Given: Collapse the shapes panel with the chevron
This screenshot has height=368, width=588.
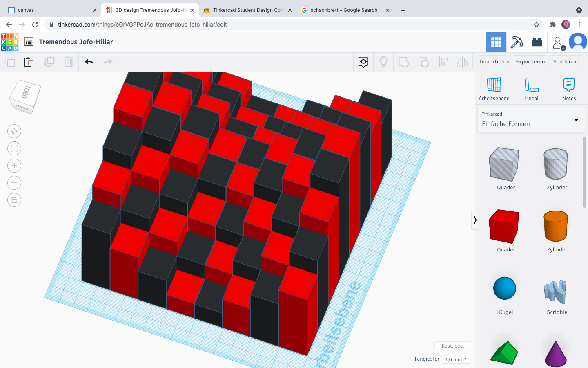Looking at the screenshot, I should point(474,220).
